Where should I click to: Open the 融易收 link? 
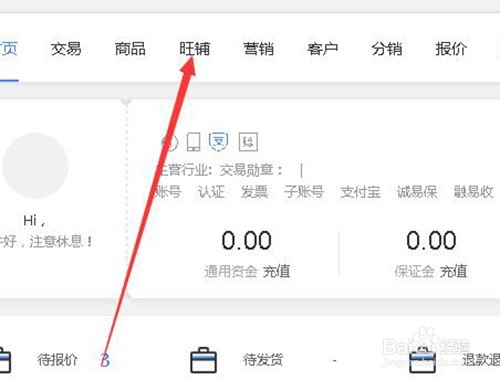pyautogui.click(x=473, y=192)
